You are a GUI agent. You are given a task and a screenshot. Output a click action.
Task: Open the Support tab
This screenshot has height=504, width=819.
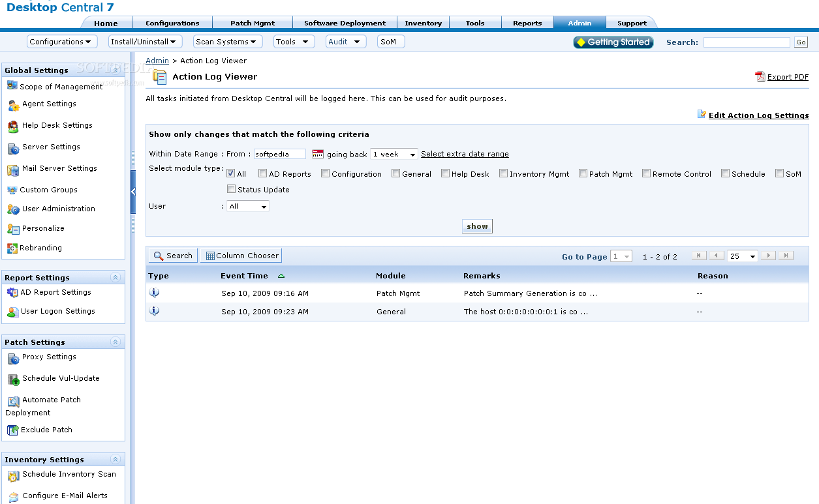(x=632, y=23)
